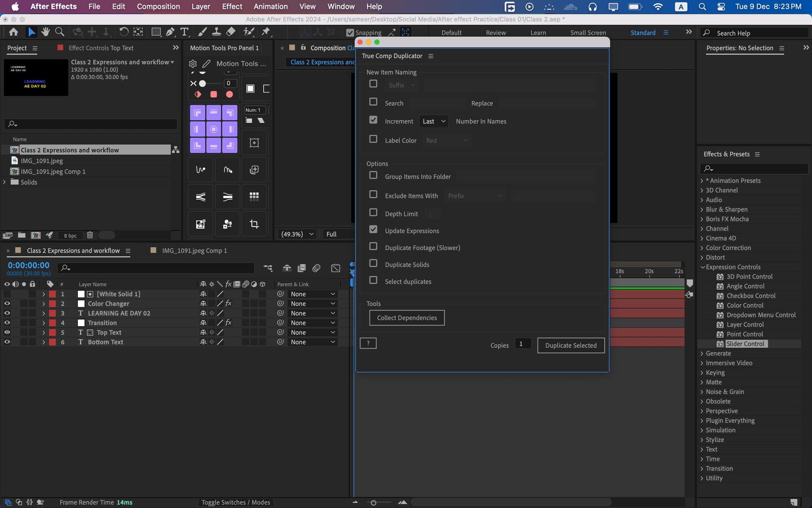812x508 pixels.
Task: Select the Zoom tool magnifier
Action: pyautogui.click(x=60, y=32)
